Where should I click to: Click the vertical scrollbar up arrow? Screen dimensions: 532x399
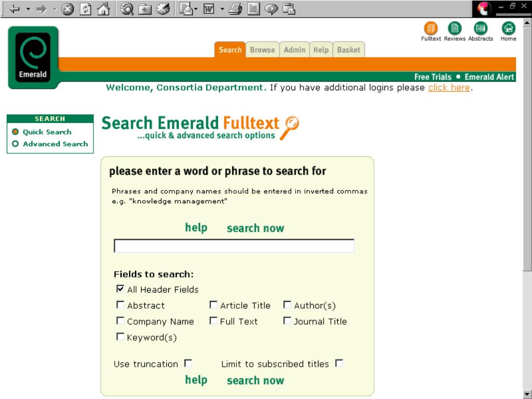pos(527,23)
